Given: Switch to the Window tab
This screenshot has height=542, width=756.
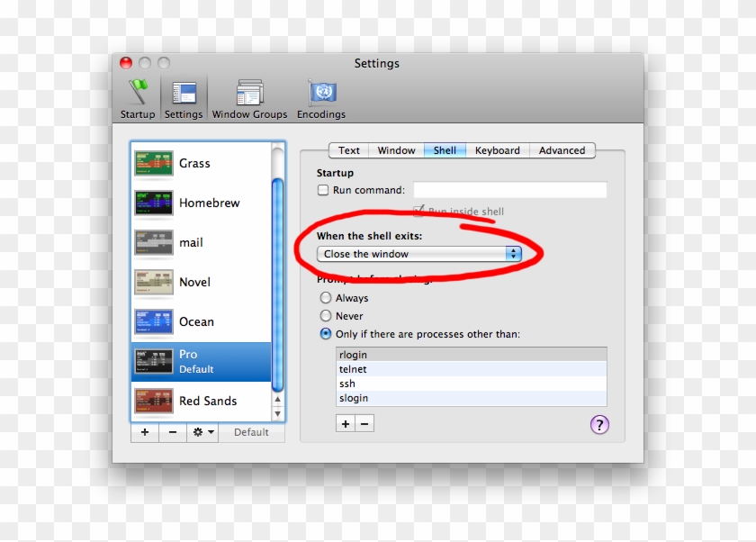Looking at the screenshot, I should tap(396, 150).
